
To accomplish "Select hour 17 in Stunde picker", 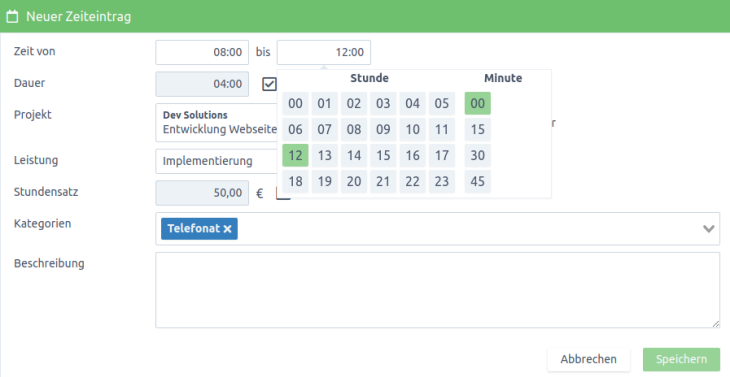I will 442,155.
